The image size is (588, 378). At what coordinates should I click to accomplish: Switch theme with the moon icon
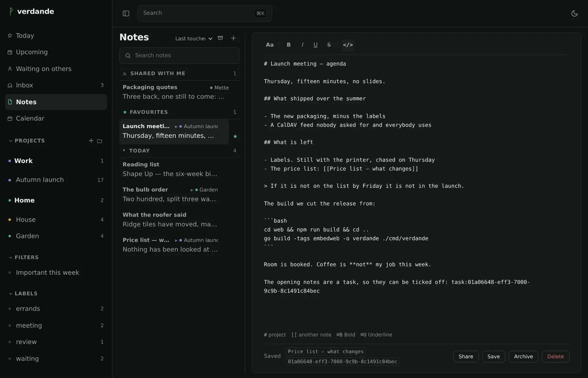574,13
